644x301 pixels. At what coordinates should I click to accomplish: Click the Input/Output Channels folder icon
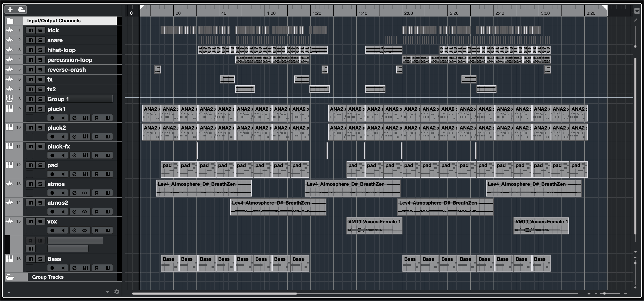(x=10, y=21)
